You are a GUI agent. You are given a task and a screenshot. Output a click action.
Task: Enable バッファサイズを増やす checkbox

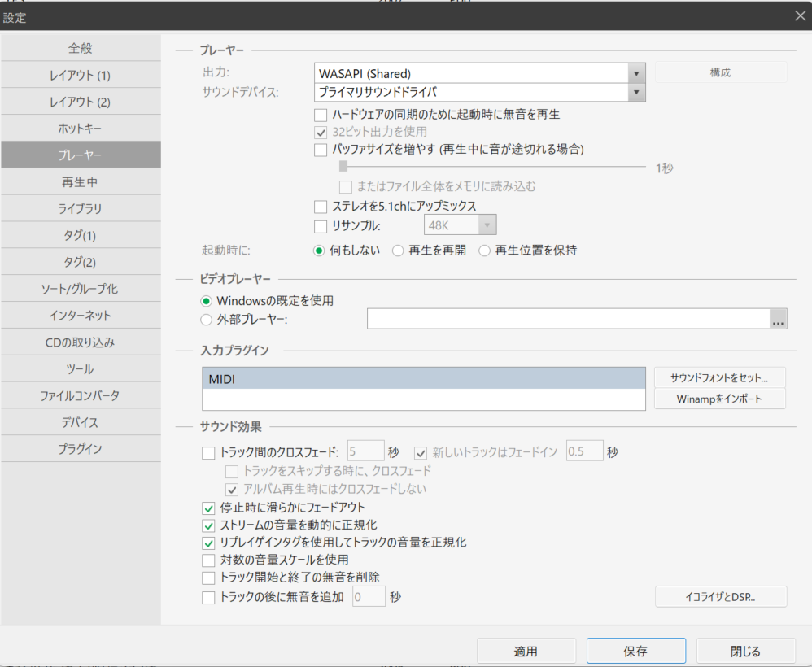click(321, 150)
